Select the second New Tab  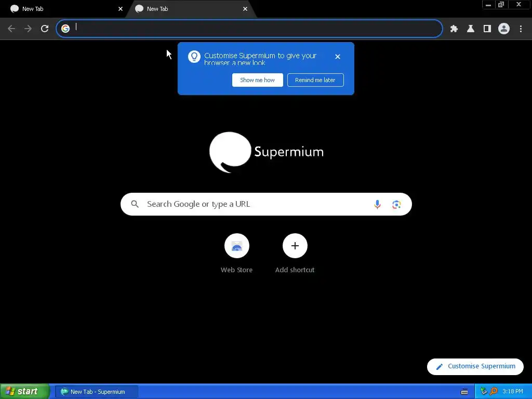(x=192, y=9)
